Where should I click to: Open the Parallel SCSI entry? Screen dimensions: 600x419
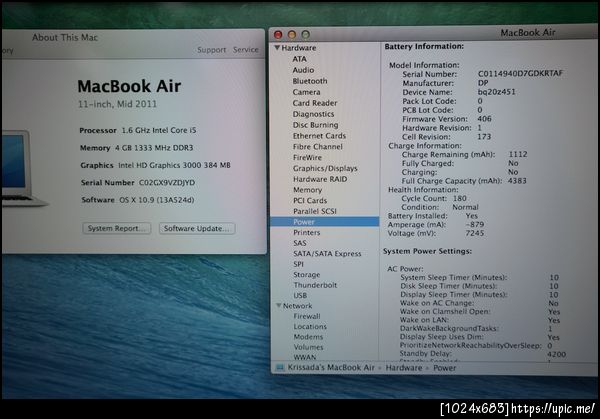tap(315, 211)
